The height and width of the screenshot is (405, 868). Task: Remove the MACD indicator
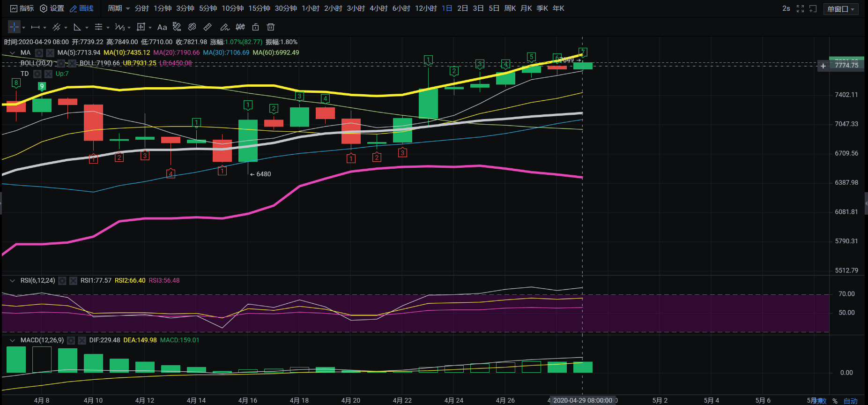(82, 340)
